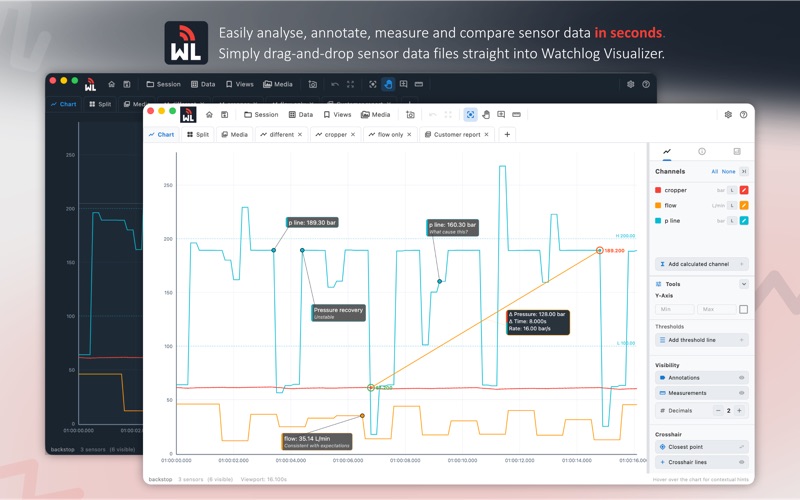The height and width of the screenshot is (500, 800).
Task: Toggle Annotations visibility eye
Action: click(741, 378)
